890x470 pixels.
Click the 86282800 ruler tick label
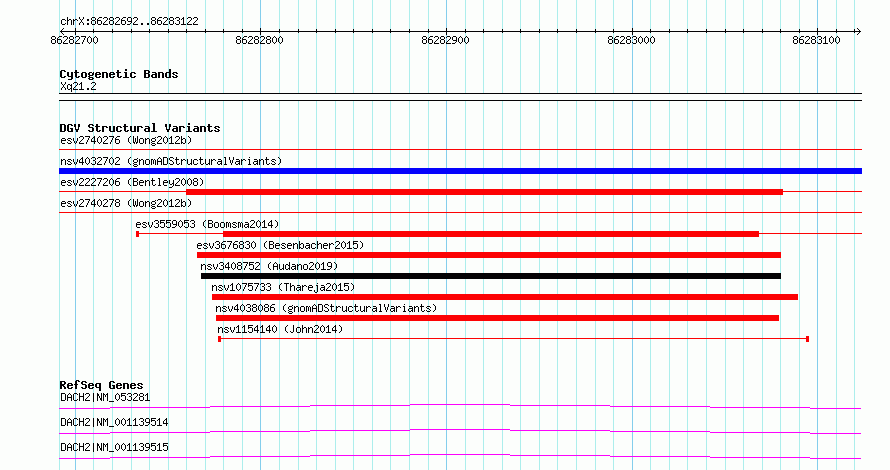click(x=259, y=40)
